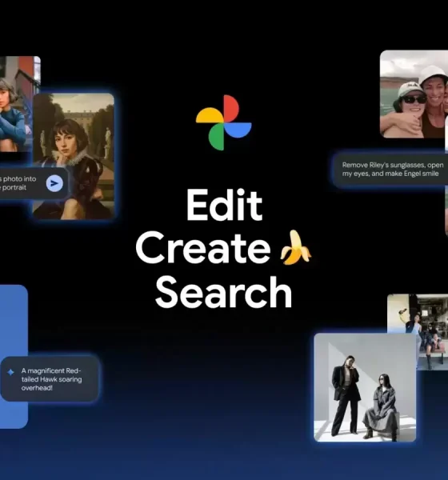Screen dimensions: 448x480
Task: Click the 'Edit' heading text
Action: coord(224,205)
